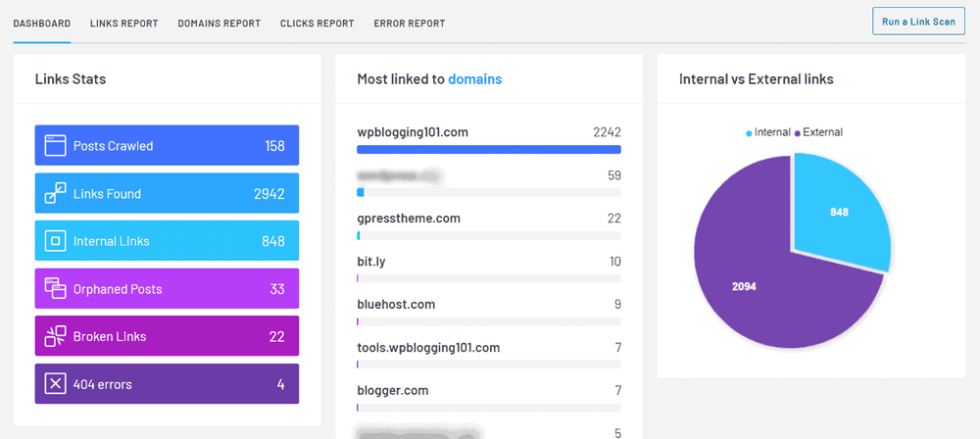Click the Links Found linked-squares icon
The height and width of the screenshot is (439, 980).
[55, 193]
